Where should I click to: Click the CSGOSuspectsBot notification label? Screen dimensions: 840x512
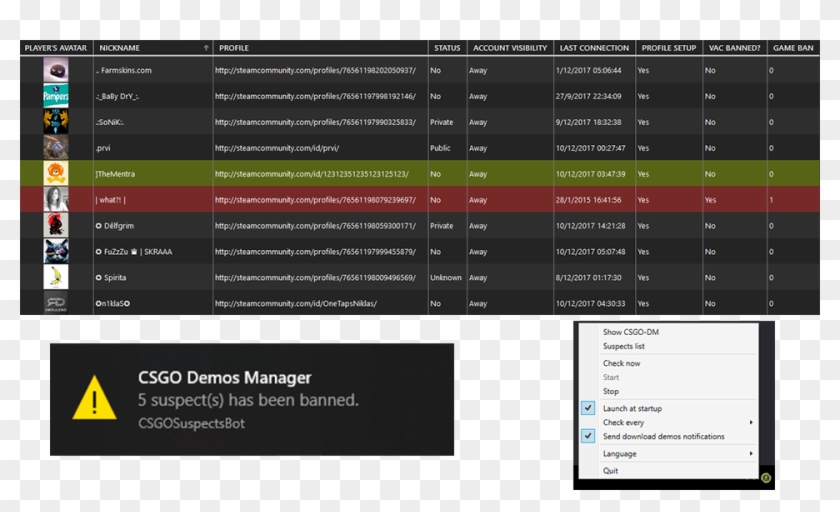click(191, 423)
